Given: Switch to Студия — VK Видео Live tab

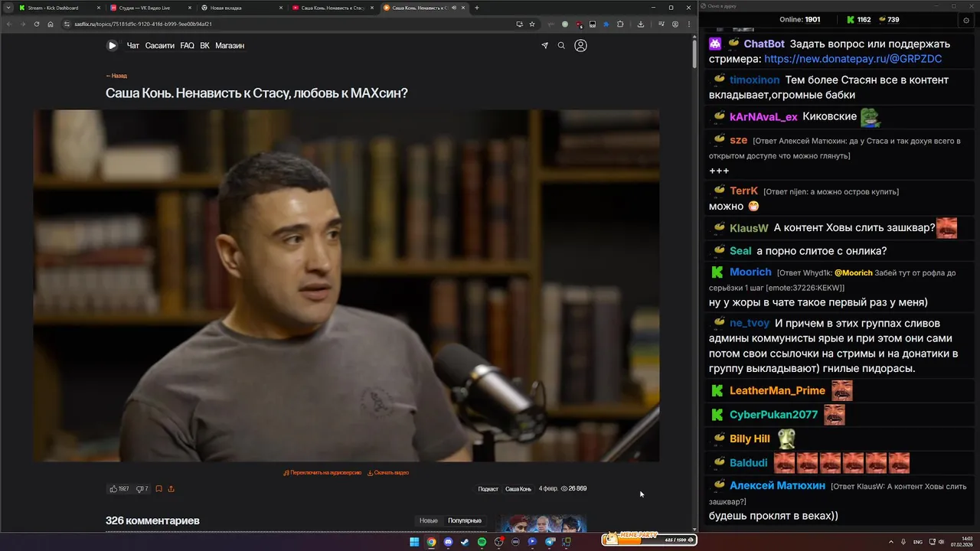Looking at the screenshot, I should 149,8.
